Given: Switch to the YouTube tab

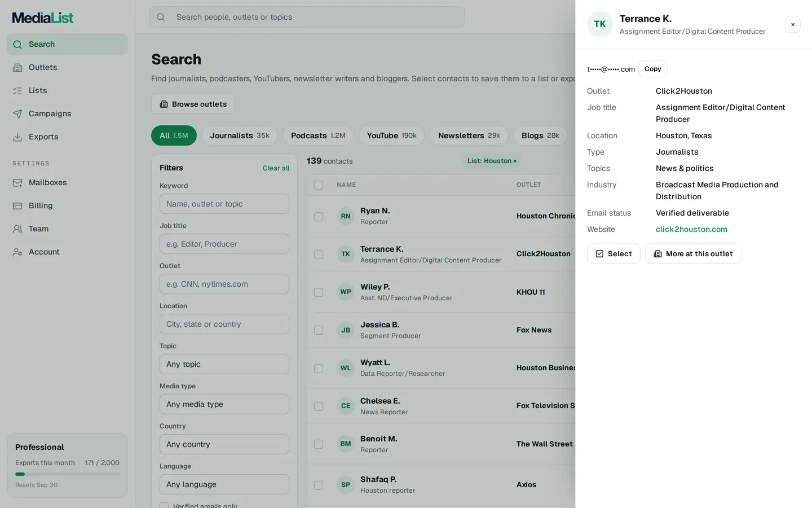Looking at the screenshot, I should pos(392,135).
